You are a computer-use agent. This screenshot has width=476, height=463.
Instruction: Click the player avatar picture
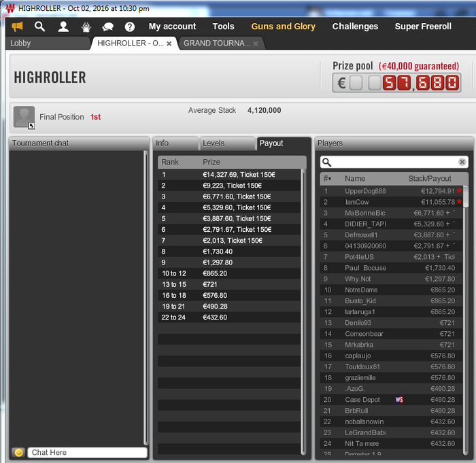pos(24,116)
